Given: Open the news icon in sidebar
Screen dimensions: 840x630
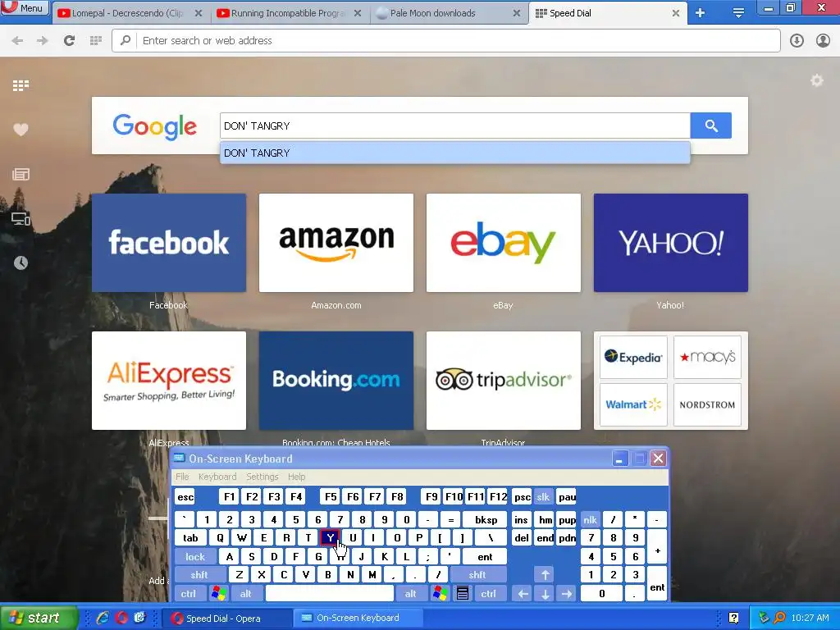Looking at the screenshot, I should 21,174.
